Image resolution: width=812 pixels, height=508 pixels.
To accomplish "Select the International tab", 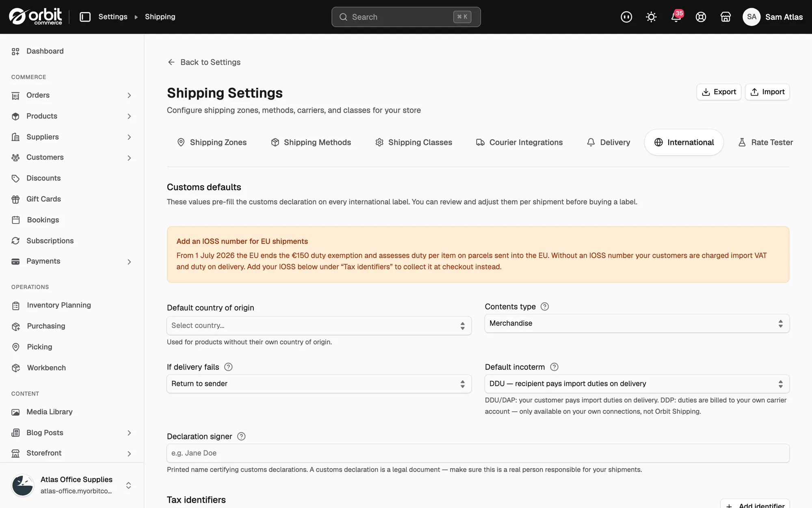I will pos(684,142).
